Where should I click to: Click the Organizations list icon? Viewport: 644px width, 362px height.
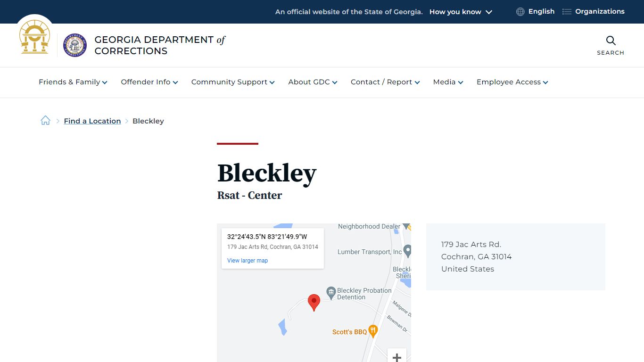[x=567, y=12]
